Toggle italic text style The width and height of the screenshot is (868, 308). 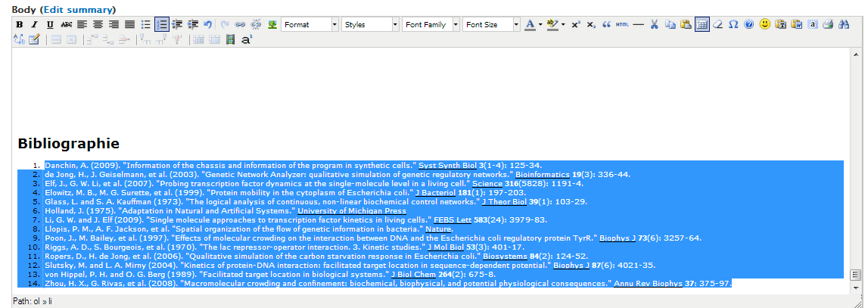click(33, 25)
